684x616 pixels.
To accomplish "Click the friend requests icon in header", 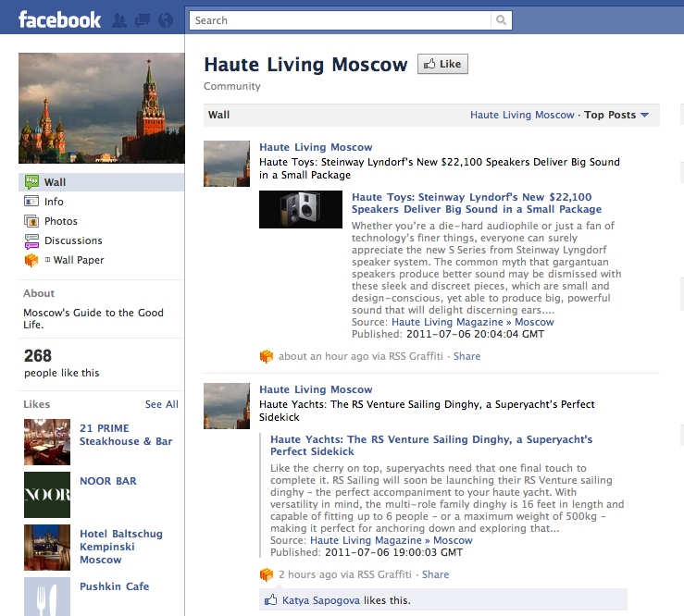I will click(119, 19).
